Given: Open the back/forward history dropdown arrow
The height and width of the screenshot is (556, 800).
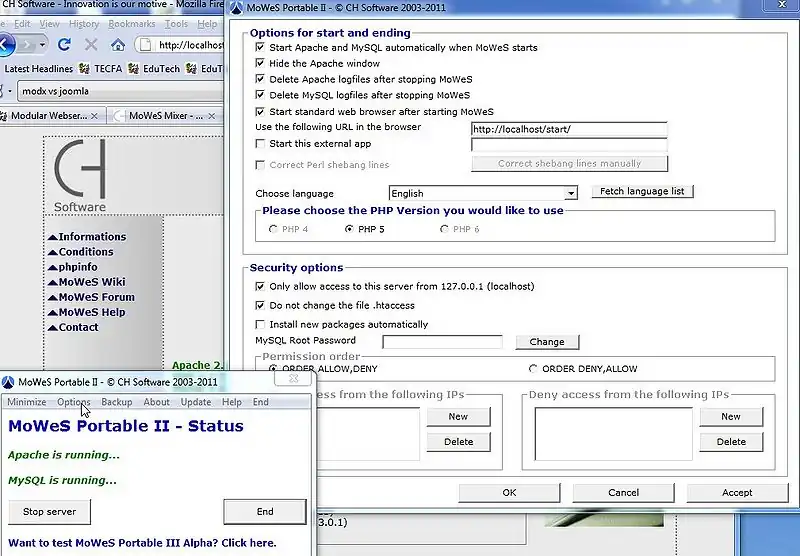Looking at the screenshot, I should point(42,45).
